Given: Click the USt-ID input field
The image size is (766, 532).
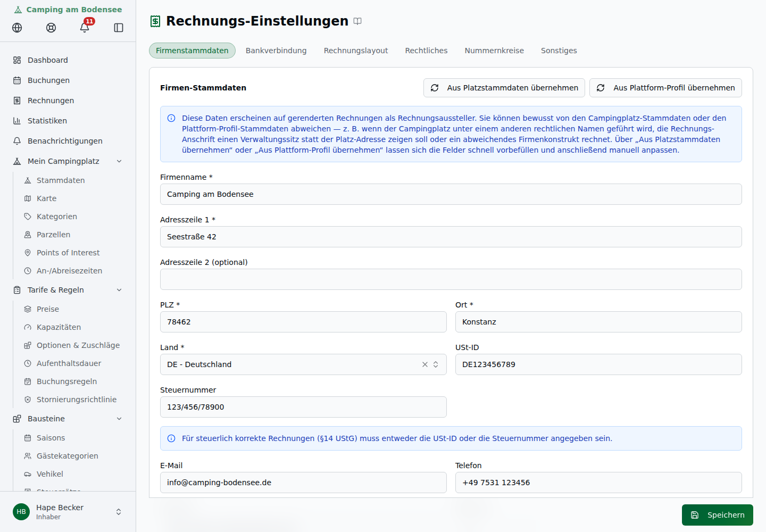Looking at the screenshot, I should click(x=598, y=364).
